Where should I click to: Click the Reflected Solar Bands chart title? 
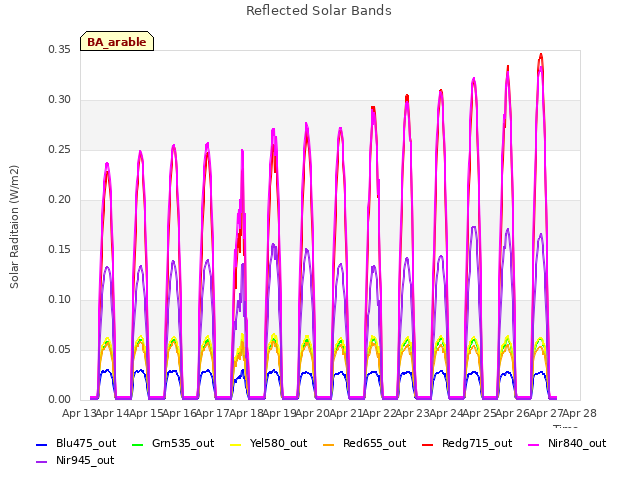click(x=319, y=11)
